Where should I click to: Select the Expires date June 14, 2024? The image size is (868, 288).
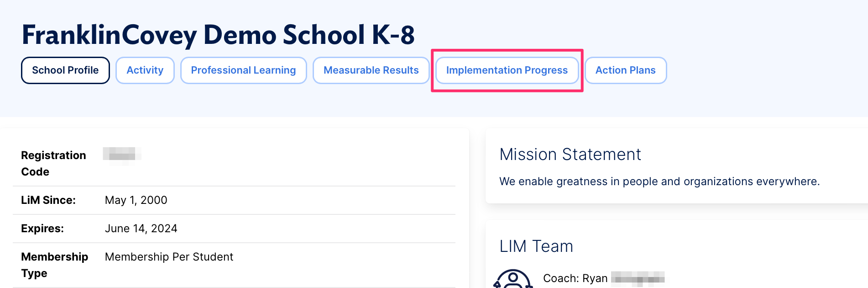tap(141, 229)
